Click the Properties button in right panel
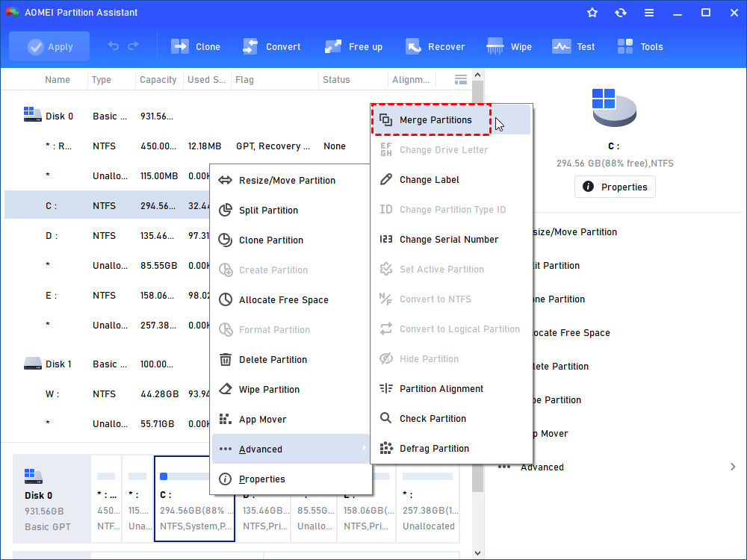 [615, 187]
